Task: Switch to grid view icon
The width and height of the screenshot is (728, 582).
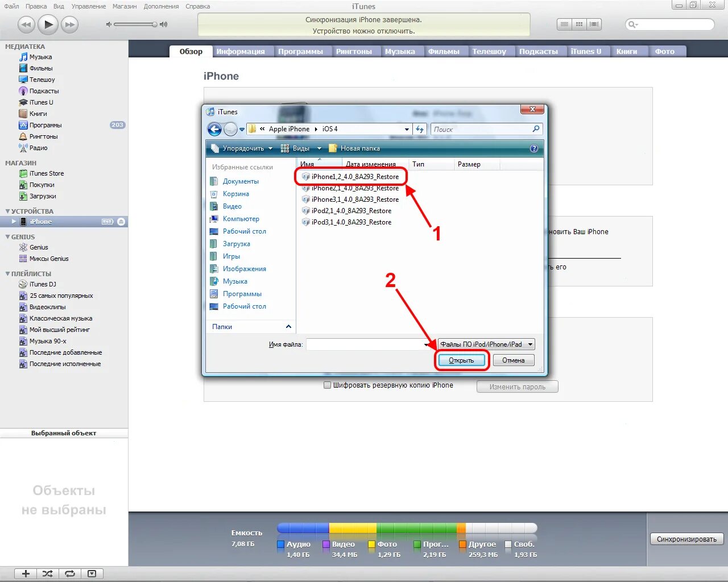Action: [579, 24]
